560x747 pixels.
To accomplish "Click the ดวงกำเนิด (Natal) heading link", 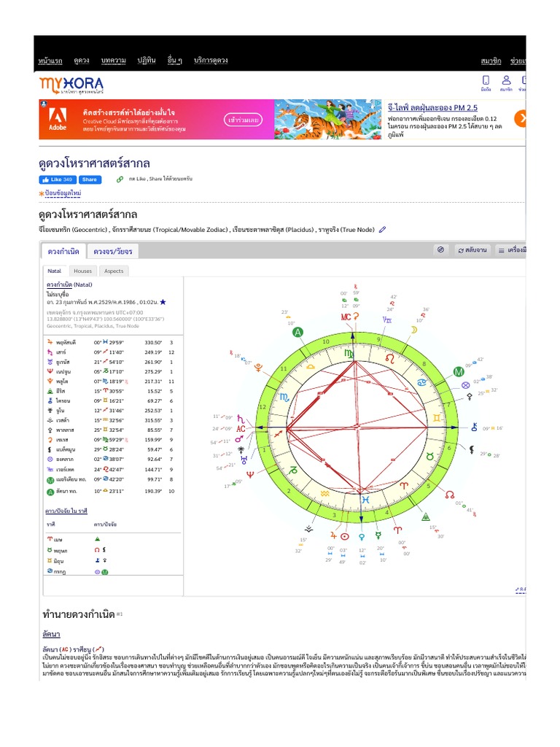I will [x=59, y=285].
